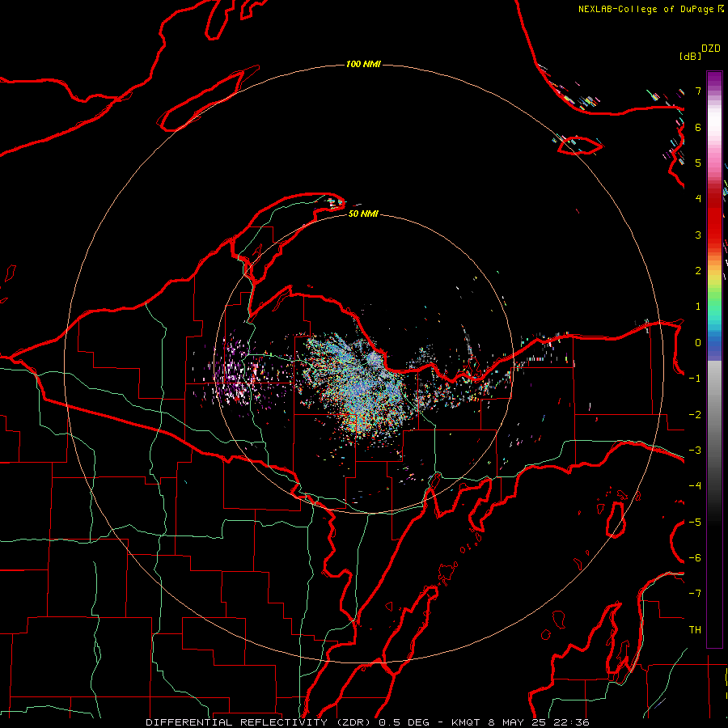
Task: Click the -1 value on the color scale
Action: (x=695, y=379)
